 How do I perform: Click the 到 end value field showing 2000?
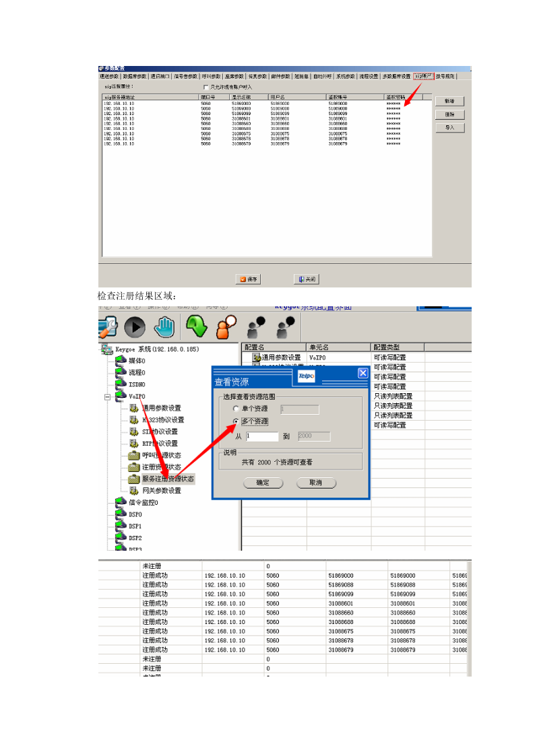click(x=314, y=436)
